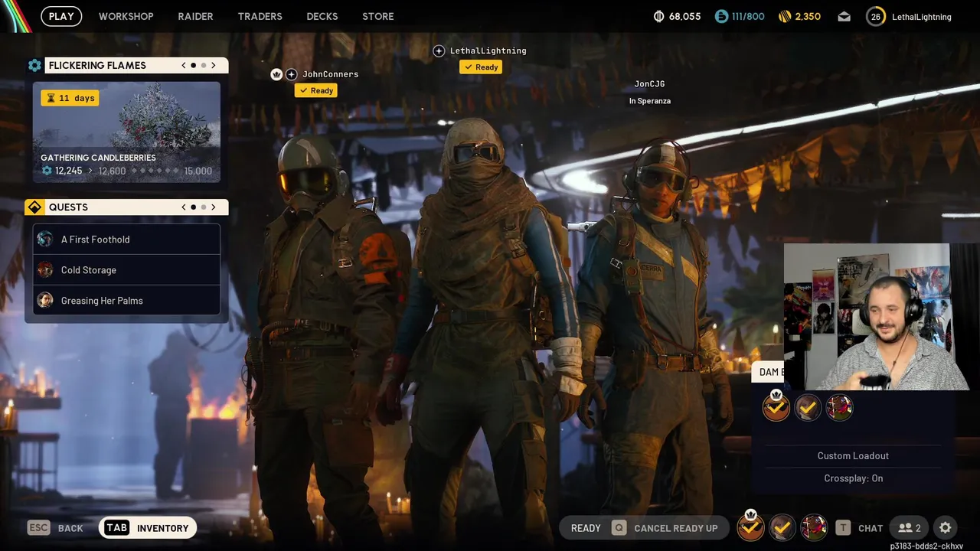Toggle the Crossplay: On setting
This screenshot has height=551, width=980.
point(853,478)
